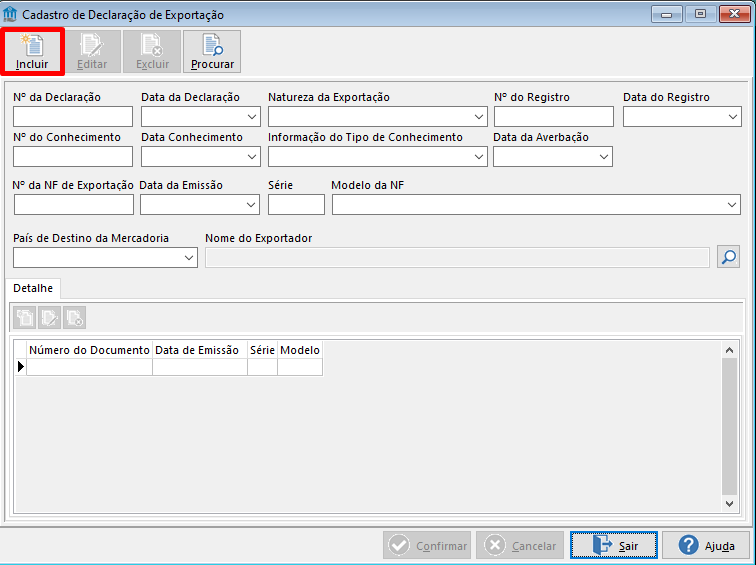Click the app icon in title bar

10,14
